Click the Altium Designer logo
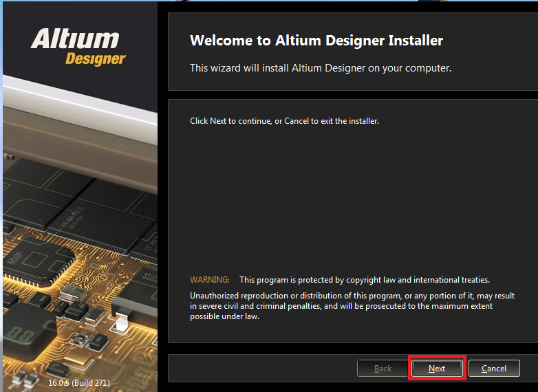The width and height of the screenshot is (538, 392). tap(78, 47)
